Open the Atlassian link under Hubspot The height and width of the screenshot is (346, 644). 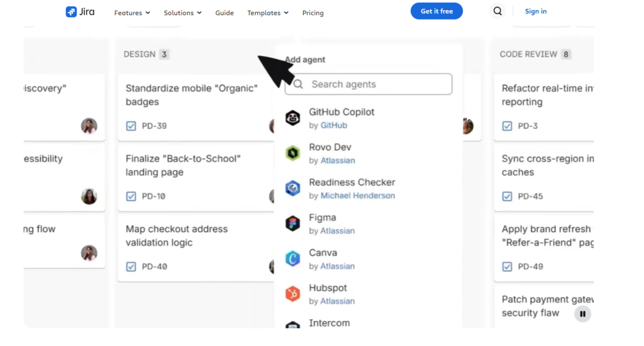338,301
